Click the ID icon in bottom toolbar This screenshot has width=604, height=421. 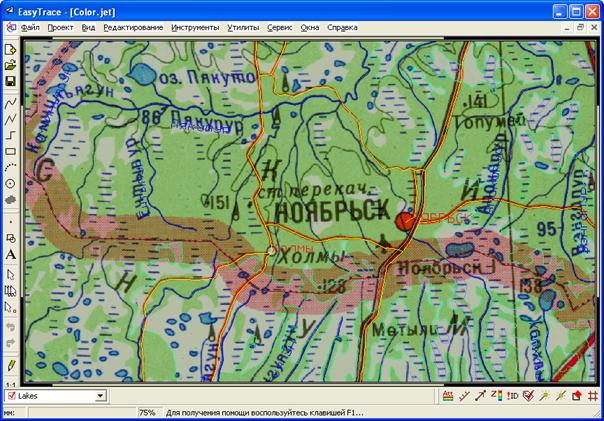pos(512,397)
